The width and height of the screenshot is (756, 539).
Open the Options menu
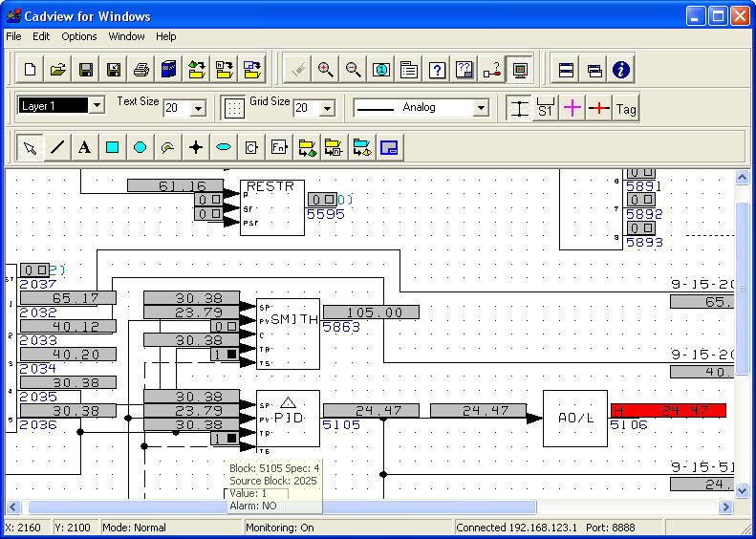(x=79, y=36)
